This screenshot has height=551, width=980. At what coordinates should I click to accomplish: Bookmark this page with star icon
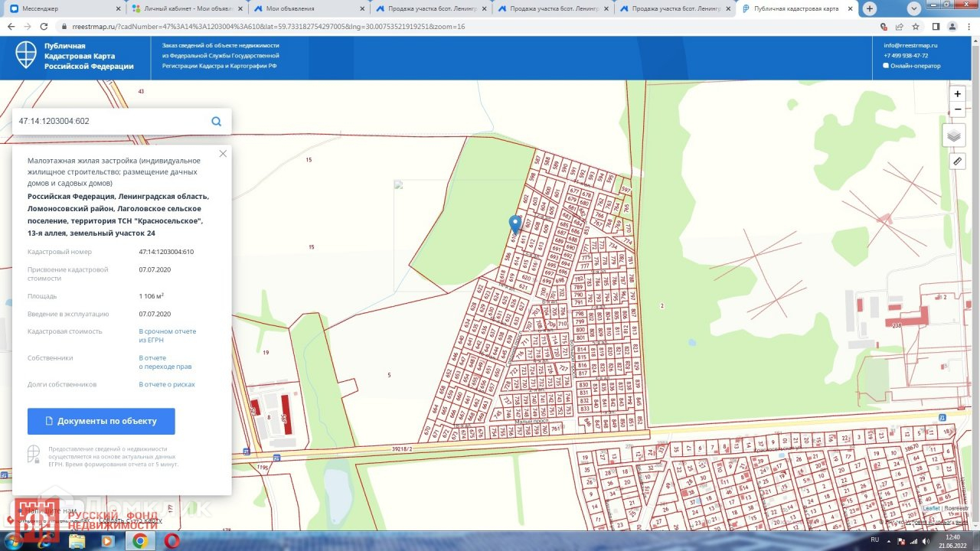[915, 26]
